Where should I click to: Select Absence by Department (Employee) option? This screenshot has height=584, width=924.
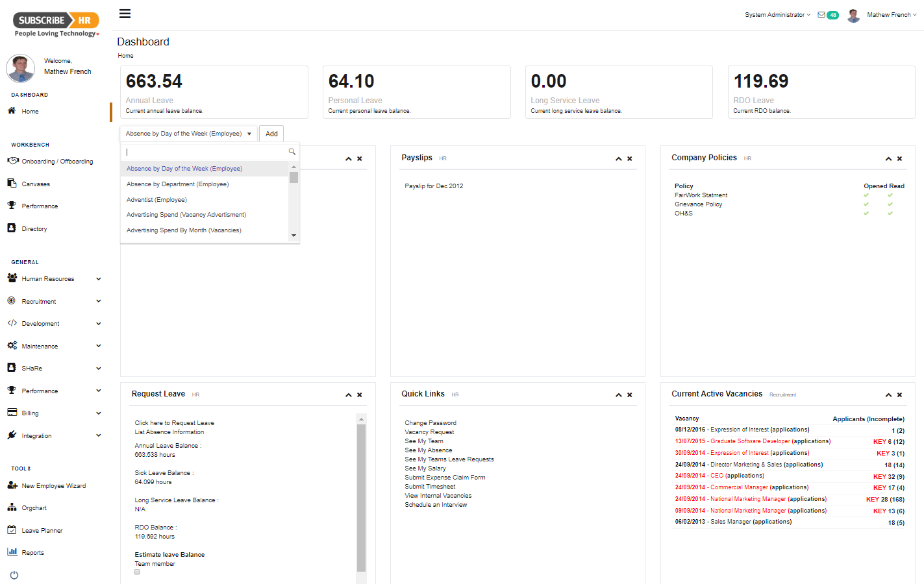click(x=177, y=184)
